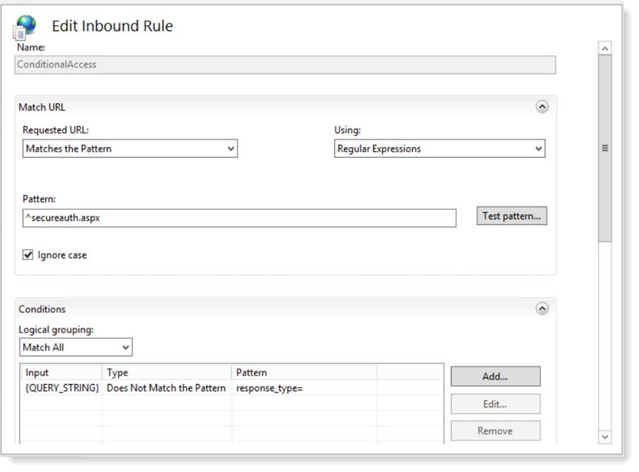Collapse the Conditions section
Viewport: 639px width, 472px height.
pyautogui.click(x=542, y=309)
